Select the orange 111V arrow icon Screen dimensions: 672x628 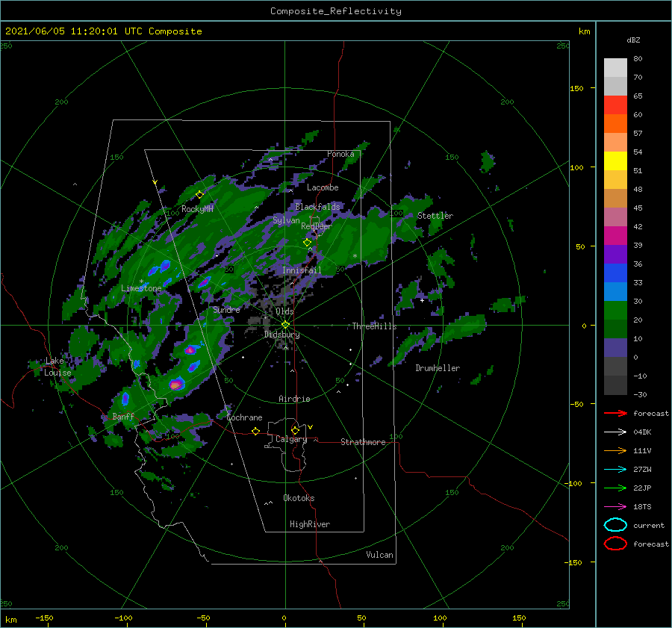pos(615,450)
